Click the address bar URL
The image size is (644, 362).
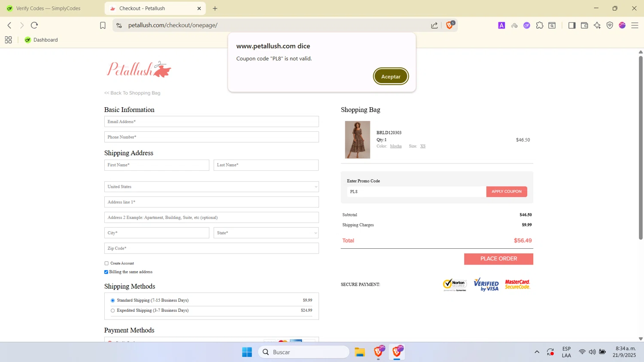click(x=173, y=25)
